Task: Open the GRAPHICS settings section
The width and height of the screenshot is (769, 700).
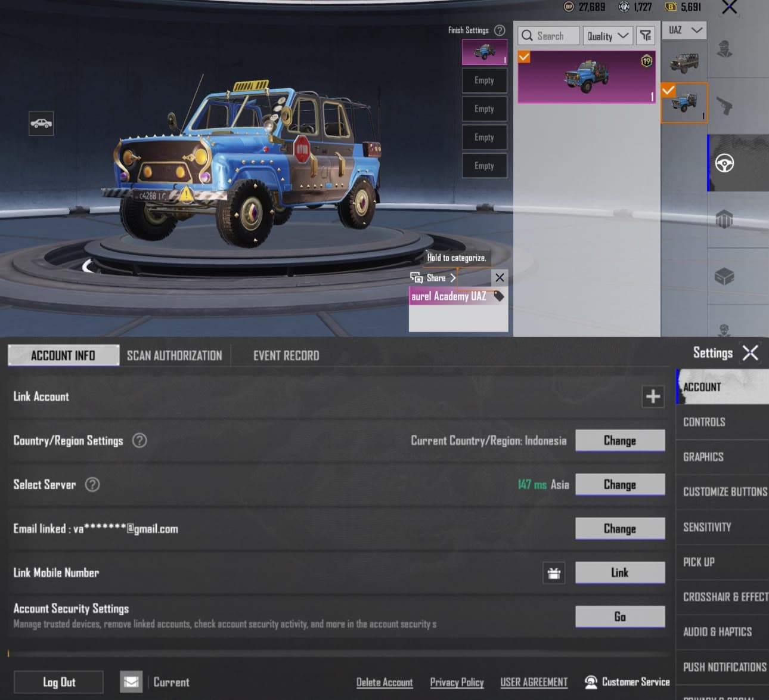Action: (722, 457)
